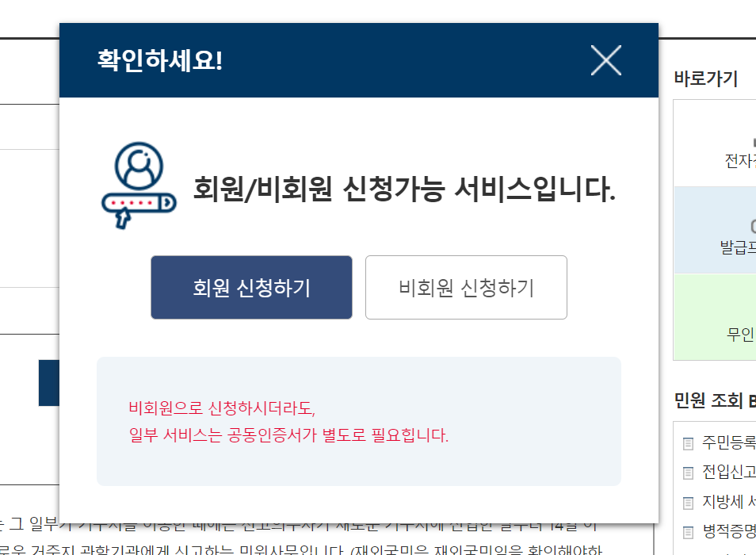Click document icon beside 전입신고
The image size is (756, 555).
pyautogui.click(x=689, y=473)
